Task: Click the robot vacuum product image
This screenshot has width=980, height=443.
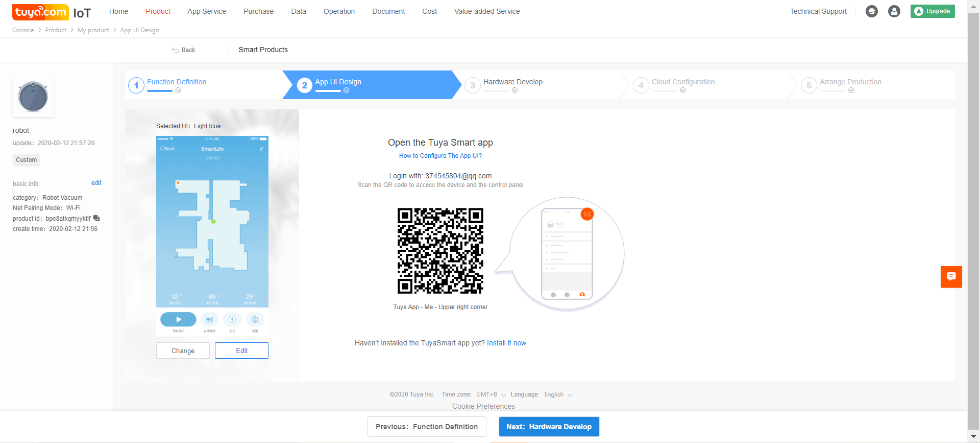Action: tap(33, 97)
